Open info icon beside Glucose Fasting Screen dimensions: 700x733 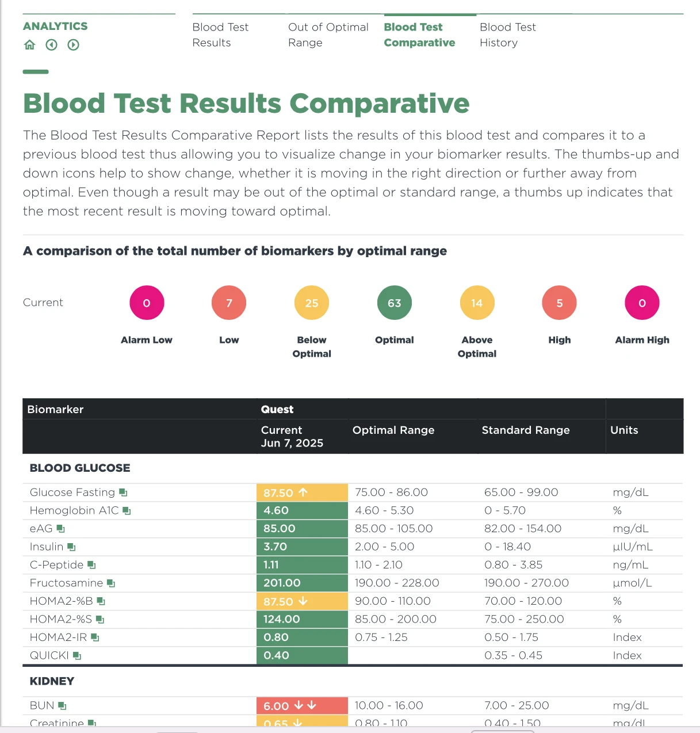123,493
